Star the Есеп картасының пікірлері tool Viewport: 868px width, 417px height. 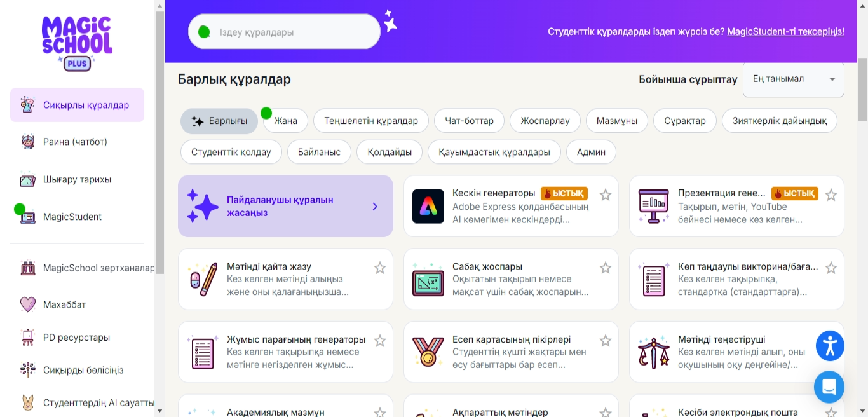(606, 341)
